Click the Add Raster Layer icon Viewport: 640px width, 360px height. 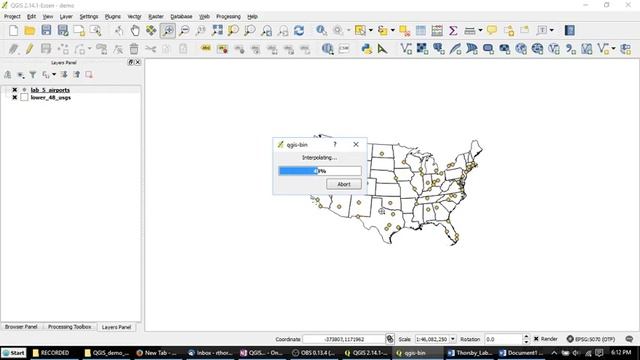[422, 49]
